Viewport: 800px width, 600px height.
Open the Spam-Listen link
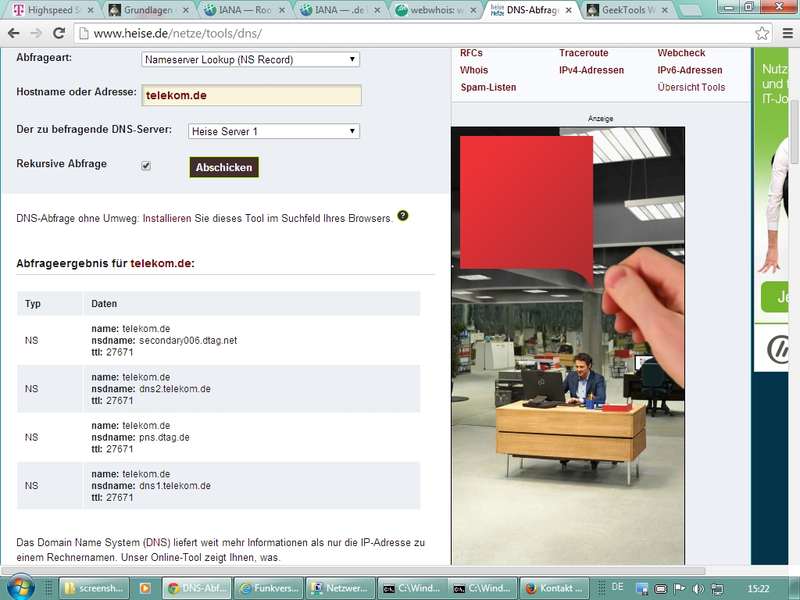click(x=488, y=87)
